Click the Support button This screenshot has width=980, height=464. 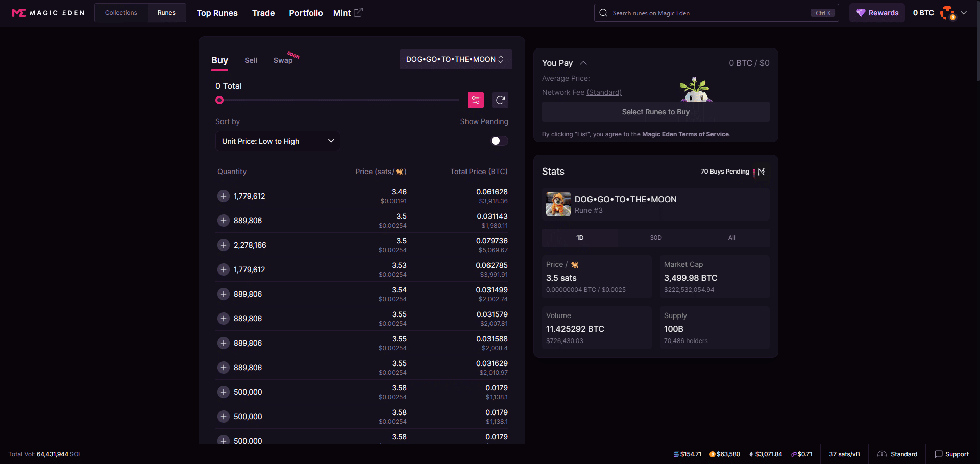pyautogui.click(x=951, y=454)
